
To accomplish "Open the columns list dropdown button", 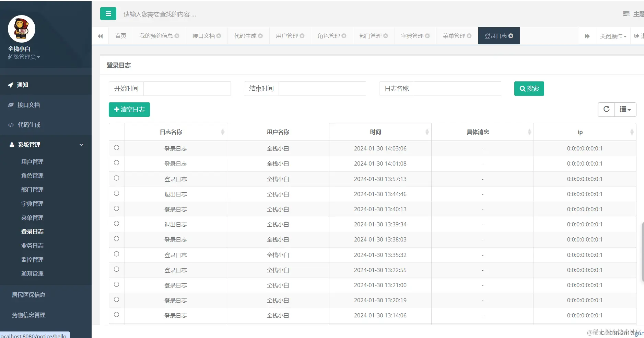I will 625,109.
